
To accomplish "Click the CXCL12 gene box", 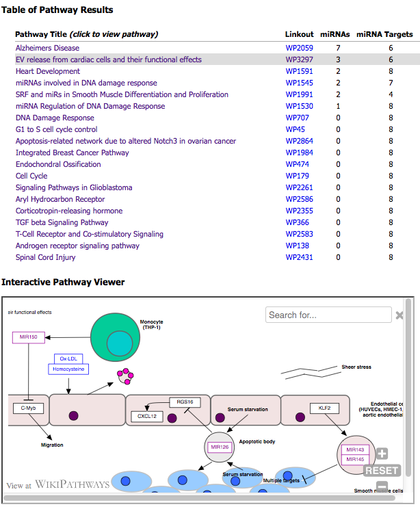I will click(x=148, y=416).
